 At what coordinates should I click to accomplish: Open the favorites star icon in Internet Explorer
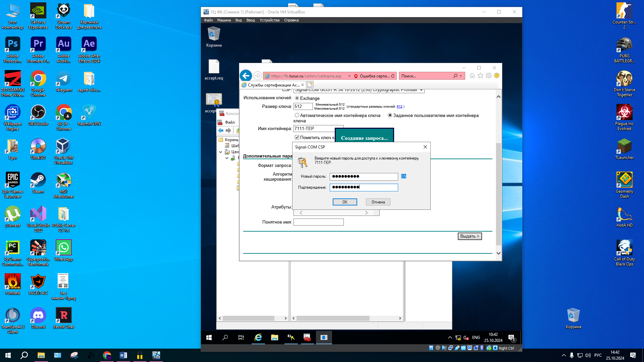(x=480, y=76)
